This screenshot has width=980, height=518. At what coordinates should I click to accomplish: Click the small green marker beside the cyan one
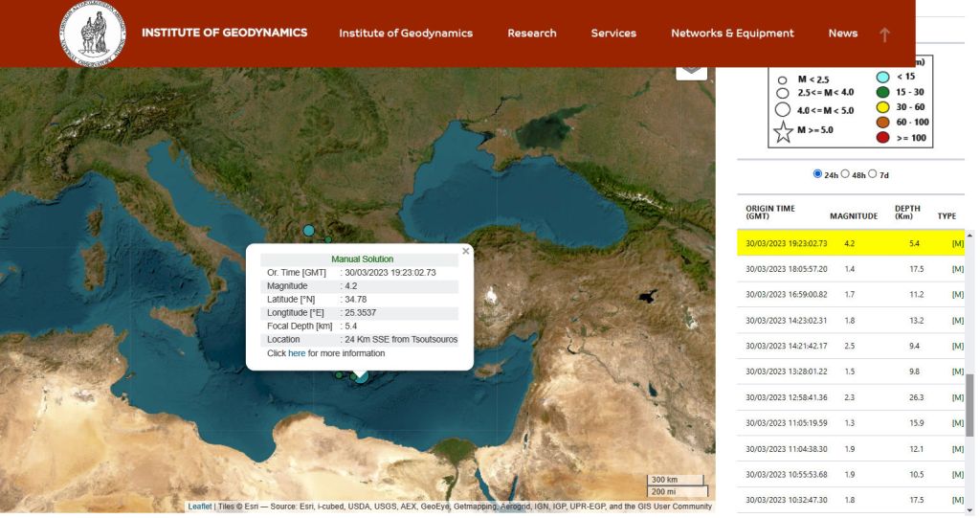click(x=327, y=239)
